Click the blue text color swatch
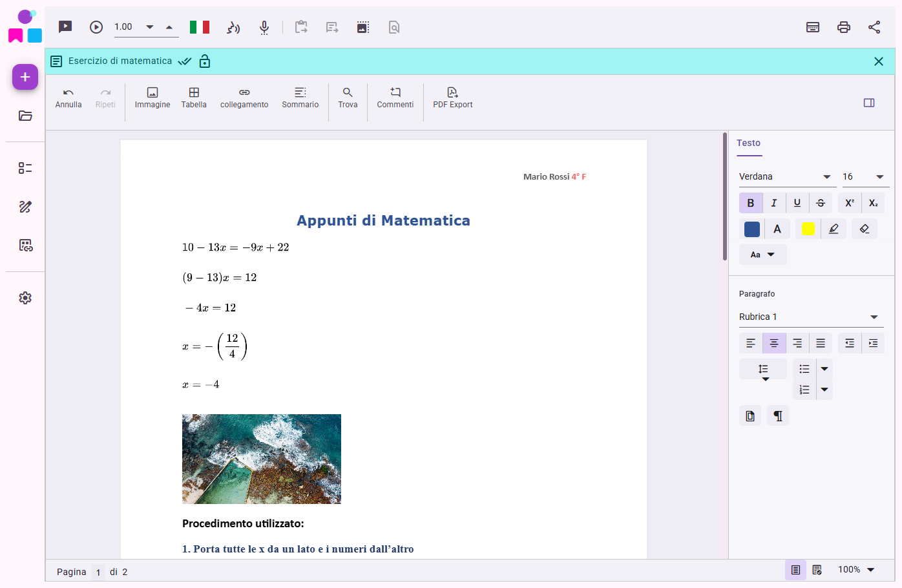902x588 pixels. tap(752, 229)
